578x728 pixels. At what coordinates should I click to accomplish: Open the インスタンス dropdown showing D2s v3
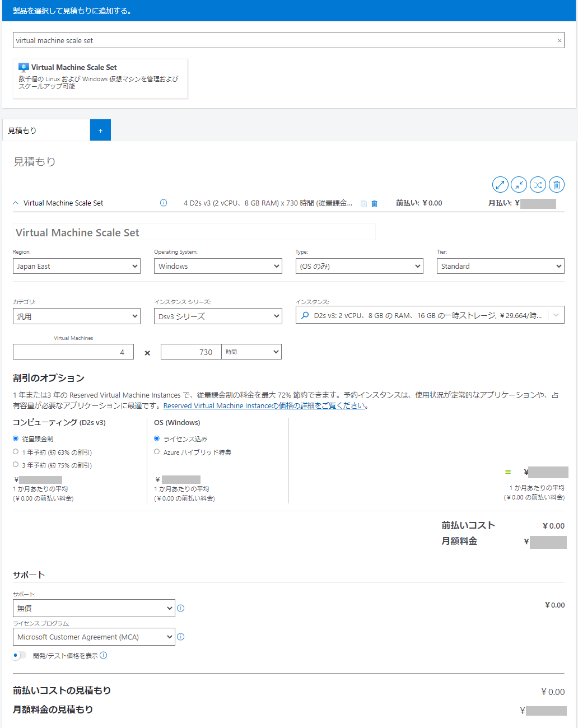point(430,315)
